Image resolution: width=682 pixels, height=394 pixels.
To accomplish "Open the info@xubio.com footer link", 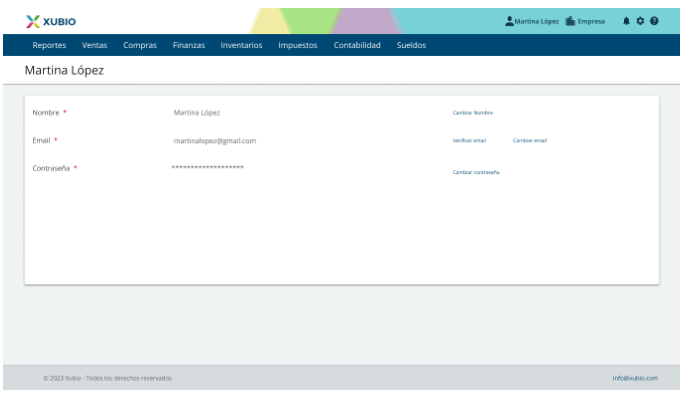I will [x=635, y=378].
